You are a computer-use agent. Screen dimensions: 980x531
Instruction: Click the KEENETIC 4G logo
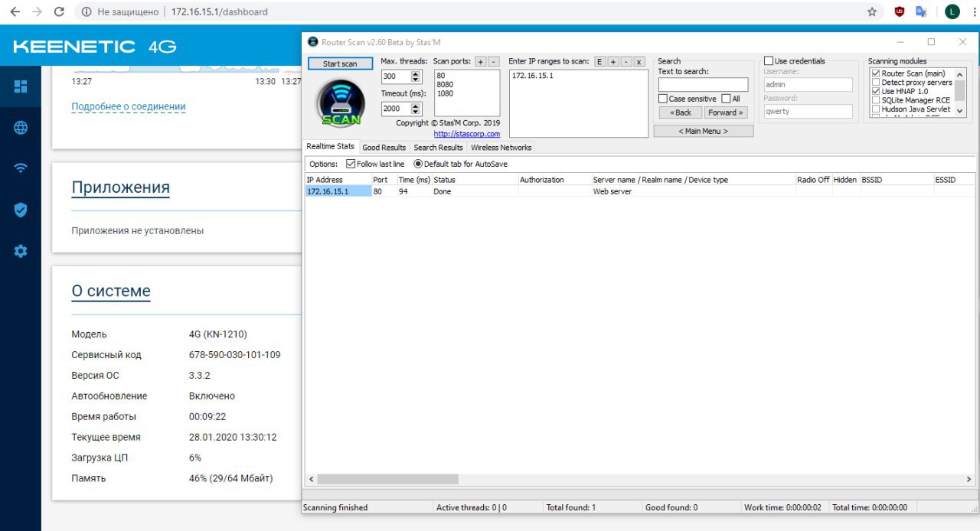[95, 47]
